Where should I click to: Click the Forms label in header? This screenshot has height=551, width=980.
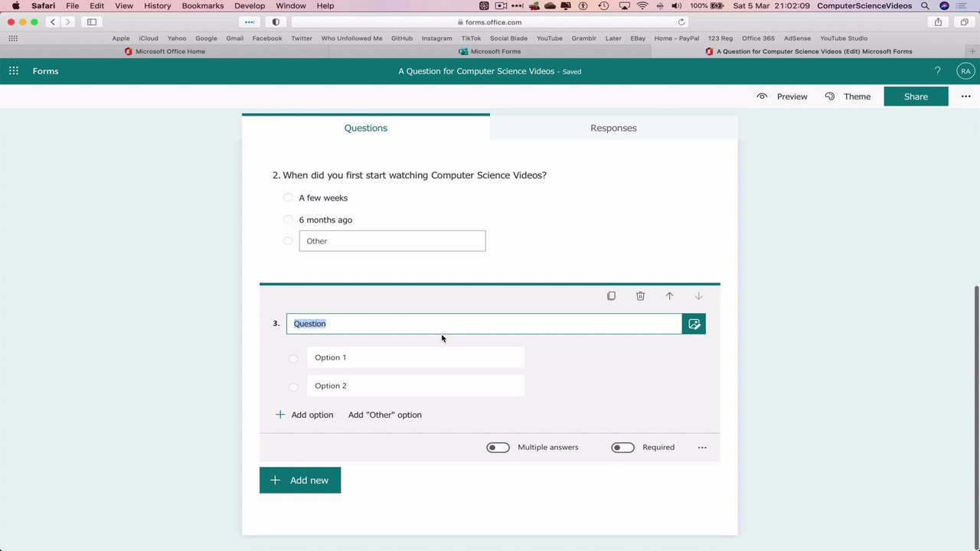coord(45,71)
